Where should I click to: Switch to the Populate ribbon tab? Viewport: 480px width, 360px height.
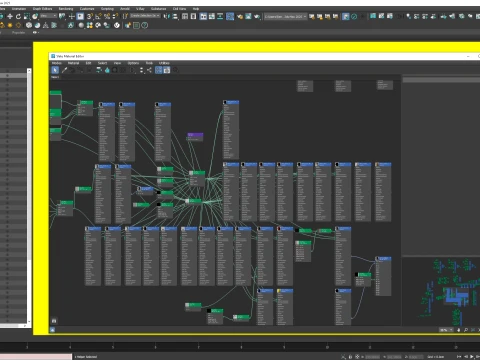point(18,33)
